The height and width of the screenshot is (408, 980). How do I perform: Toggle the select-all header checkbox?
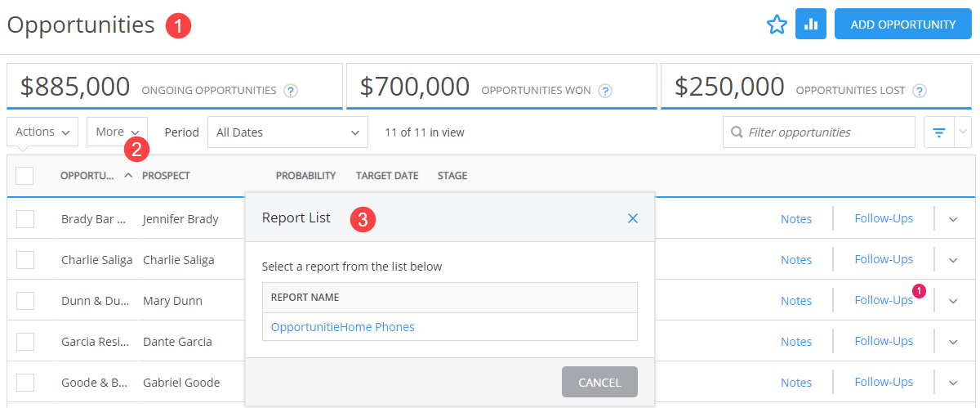pyautogui.click(x=24, y=175)
